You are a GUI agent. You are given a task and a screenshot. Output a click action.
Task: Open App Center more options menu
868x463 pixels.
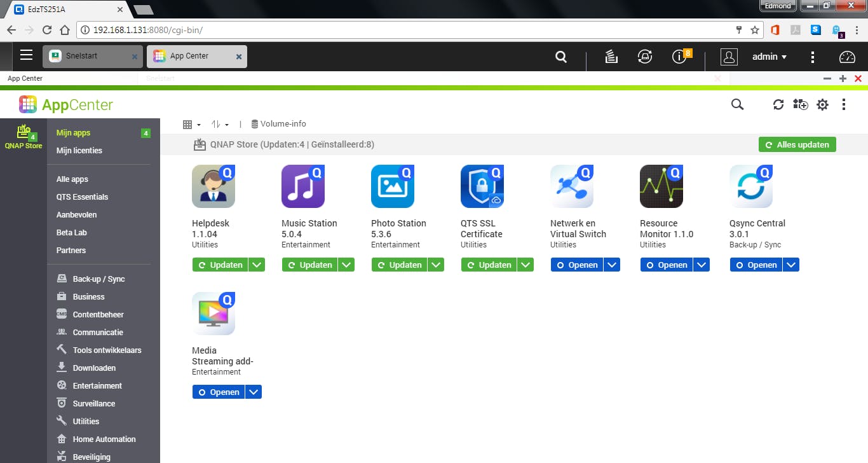tap(844, 104)
